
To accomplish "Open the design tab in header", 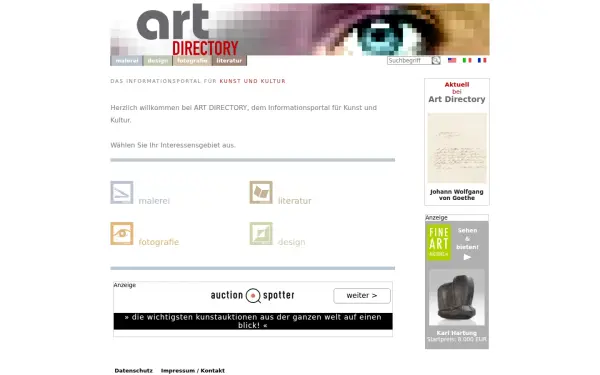I will [158, 61].
